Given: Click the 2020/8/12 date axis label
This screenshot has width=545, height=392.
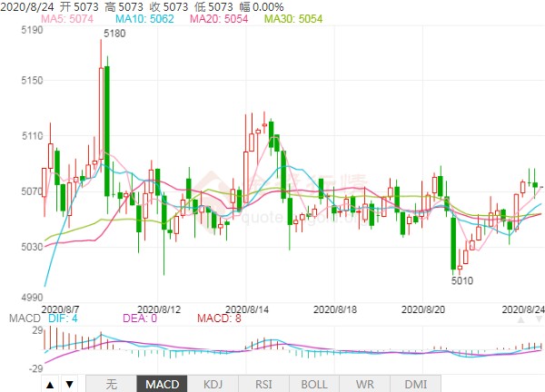Looking at the screenshot, I should [x=159, y=309].
